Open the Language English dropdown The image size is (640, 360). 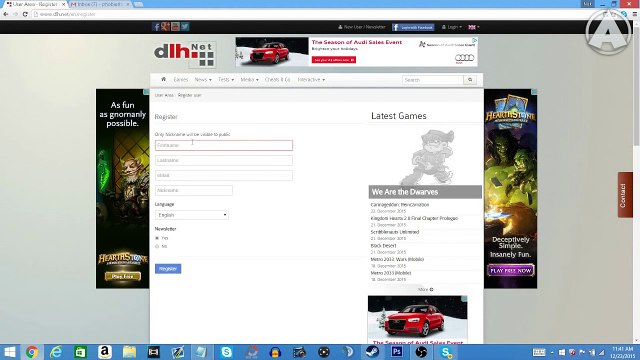191,215
